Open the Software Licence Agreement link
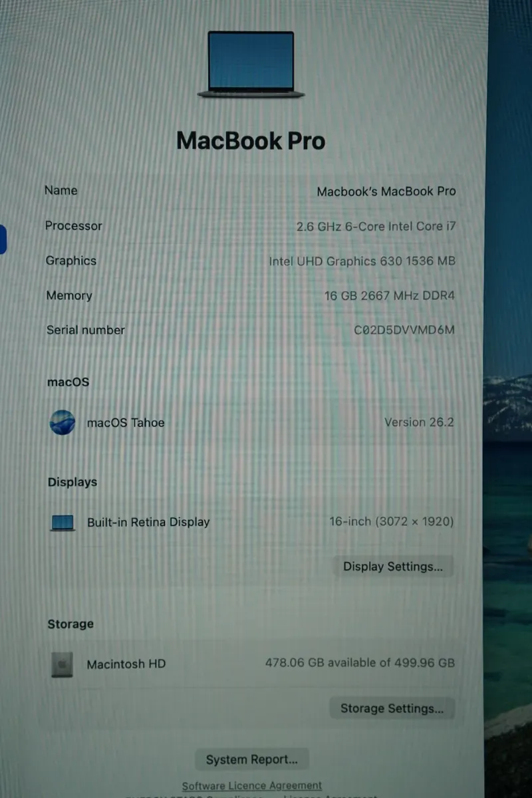This screenshot has width=532, height=798. (252, 785)
